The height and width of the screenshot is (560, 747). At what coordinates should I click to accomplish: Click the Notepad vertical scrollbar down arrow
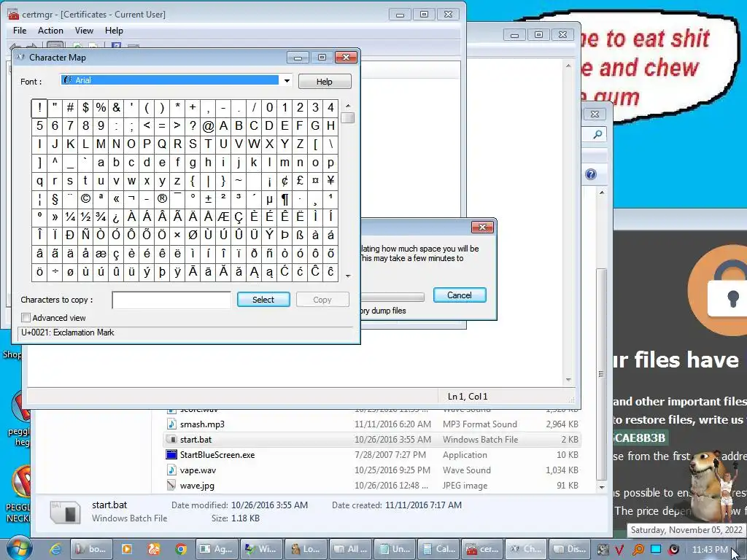point(568,379)
